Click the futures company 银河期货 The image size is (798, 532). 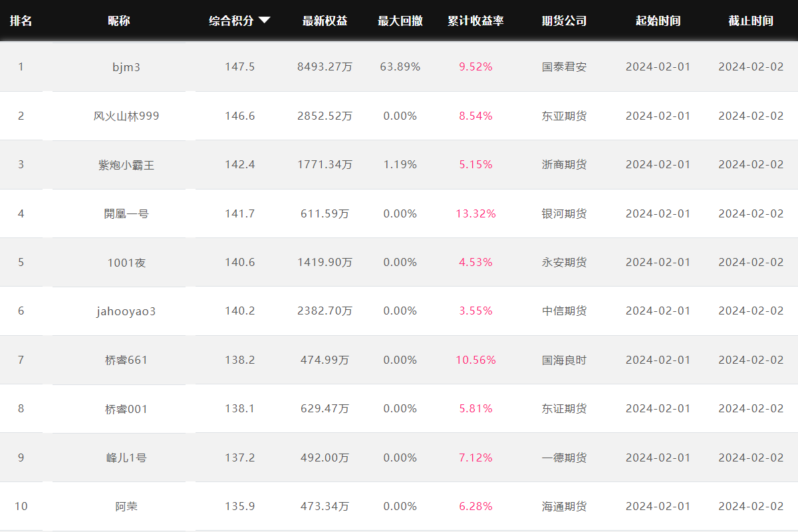(565, 213)
